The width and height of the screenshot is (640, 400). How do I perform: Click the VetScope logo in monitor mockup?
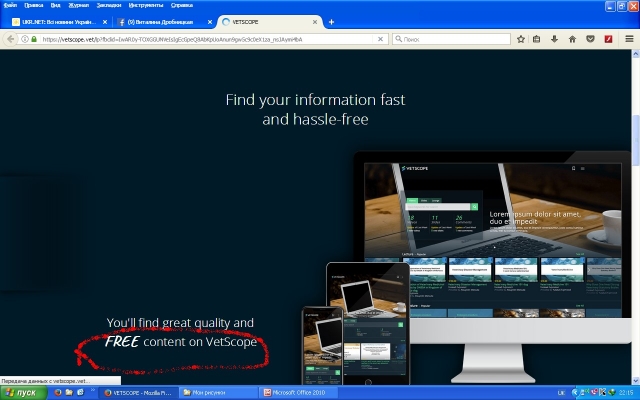pos(415,168)
